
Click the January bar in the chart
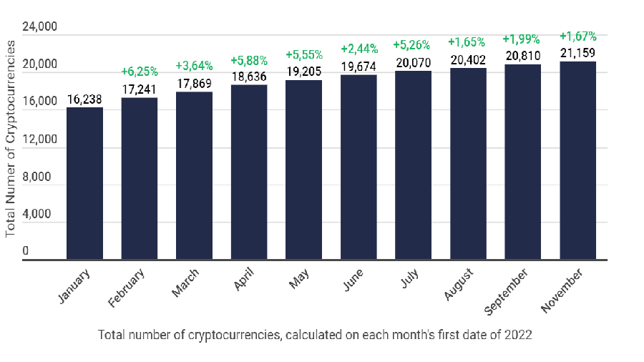click(x=84, y=183)
